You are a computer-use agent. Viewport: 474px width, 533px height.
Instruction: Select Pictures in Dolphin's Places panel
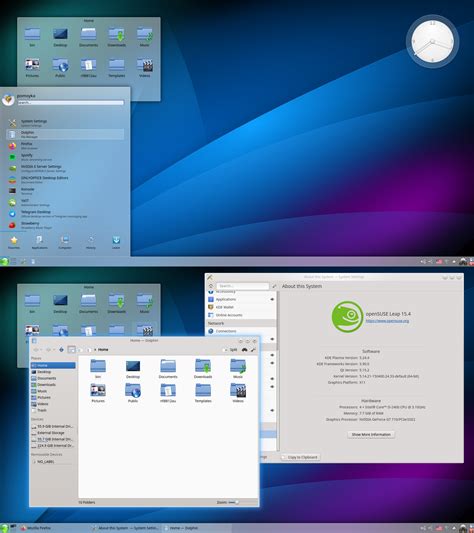pos(53,397)
